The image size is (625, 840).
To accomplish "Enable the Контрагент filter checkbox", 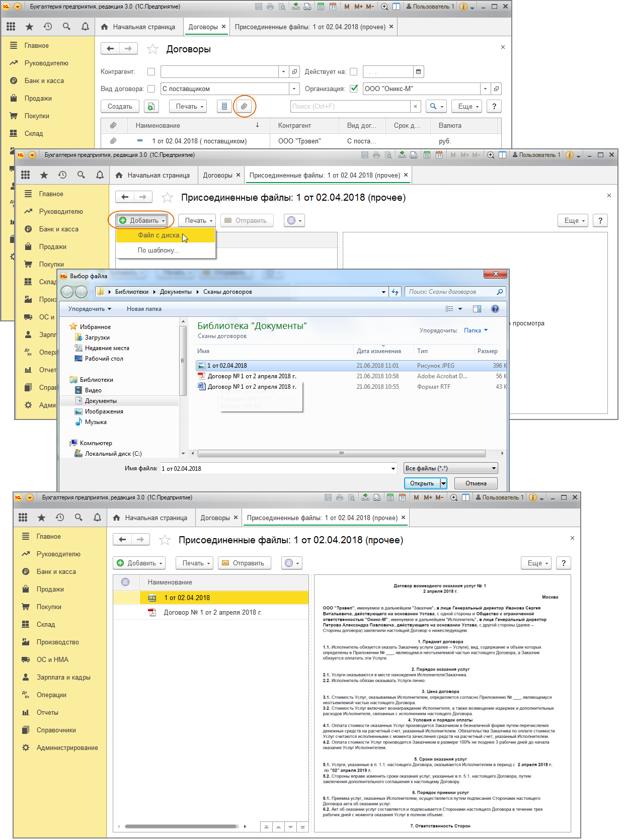I will (151, 72).
